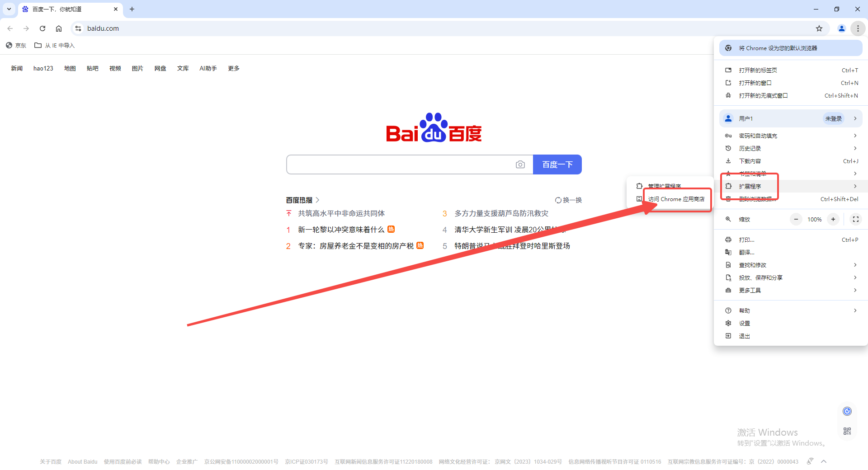Expand the 用户1 profile submenu
This screenshot has height=470, width=868.
pos(791,118)
